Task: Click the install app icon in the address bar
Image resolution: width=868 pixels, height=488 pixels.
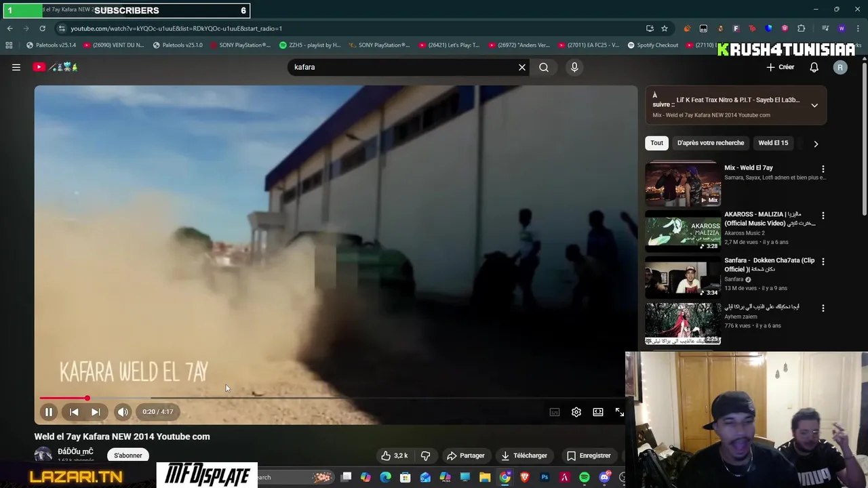Action: point(650,28)
